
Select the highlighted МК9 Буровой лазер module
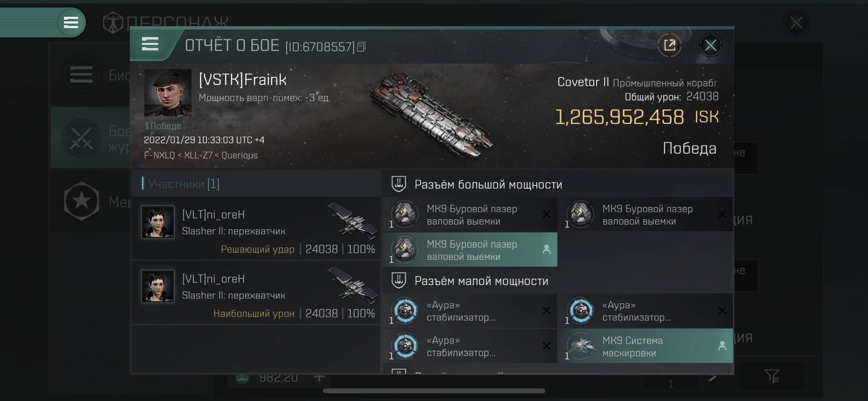click(470, 250)
